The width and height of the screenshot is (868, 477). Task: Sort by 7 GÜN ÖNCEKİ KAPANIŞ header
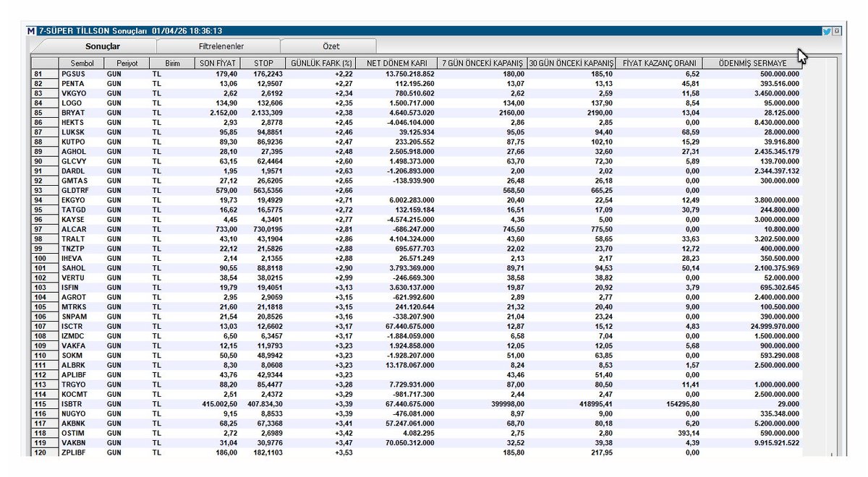tap(482, 64)
